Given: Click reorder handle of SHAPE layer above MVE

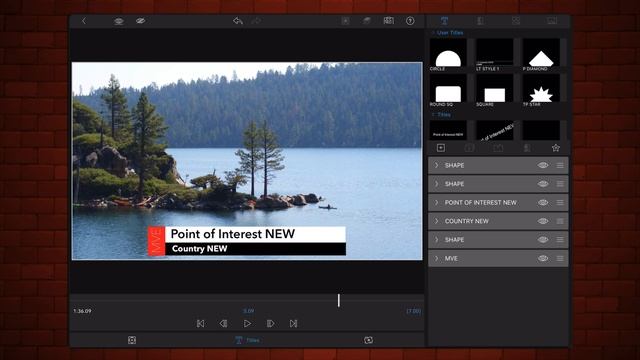Looking at the screenshot, I should [560, 240].
